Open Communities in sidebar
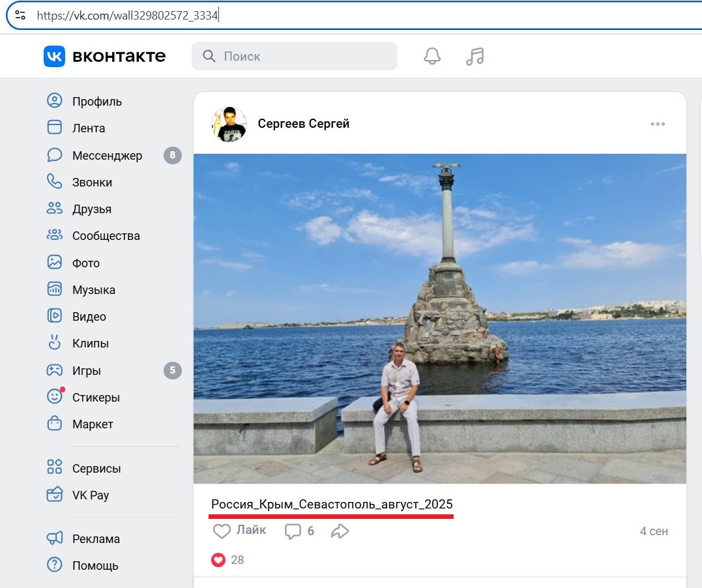 (x=106, y=236)
